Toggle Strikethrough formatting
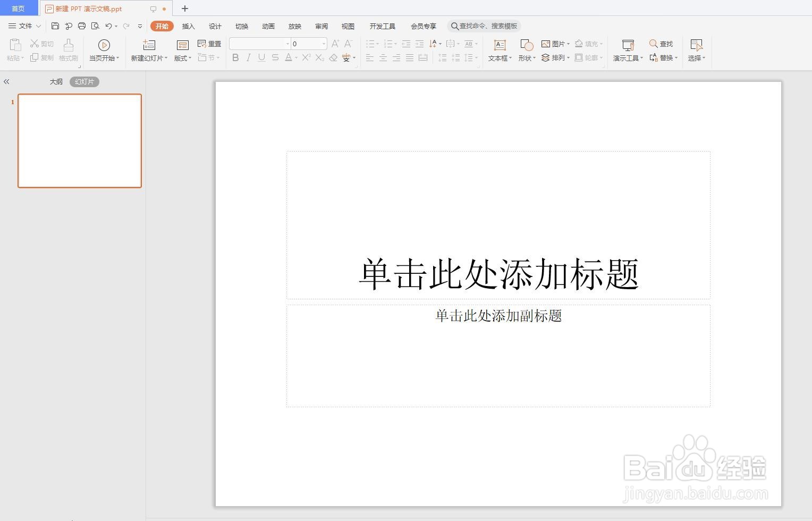812x521 pixels. [275, 57]
